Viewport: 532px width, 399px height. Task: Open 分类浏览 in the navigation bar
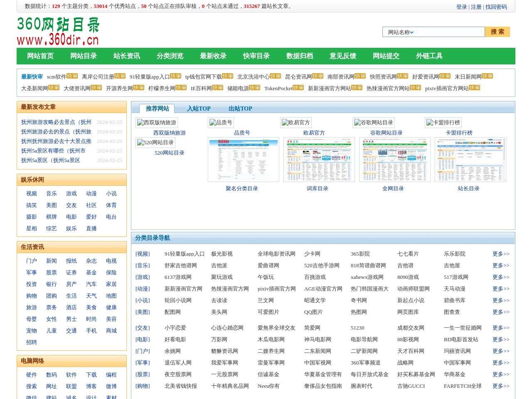pyautogui.click(x=170, y=56)
